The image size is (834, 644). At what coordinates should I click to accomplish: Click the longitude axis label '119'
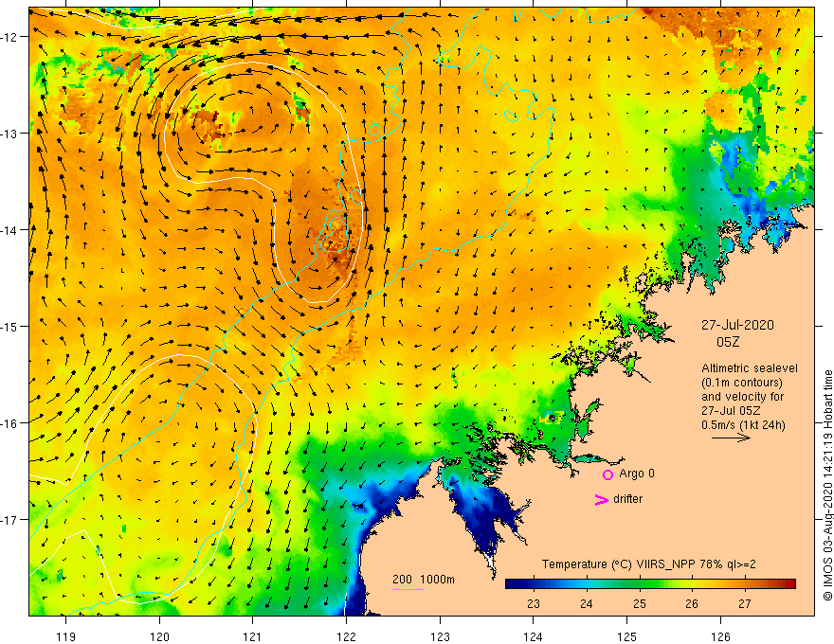66,636
